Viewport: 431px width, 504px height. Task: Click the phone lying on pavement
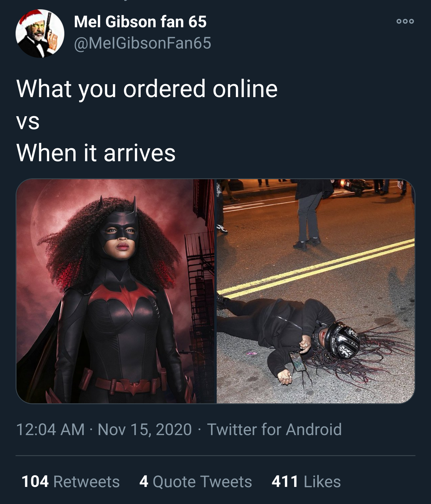point(297,361)
